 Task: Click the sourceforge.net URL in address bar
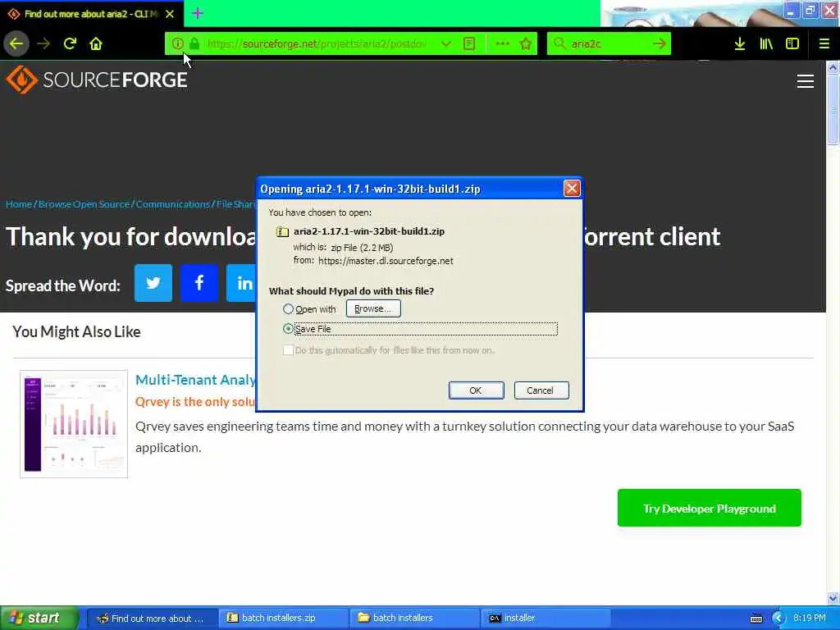pyautogui.click(x=316, y=44)
